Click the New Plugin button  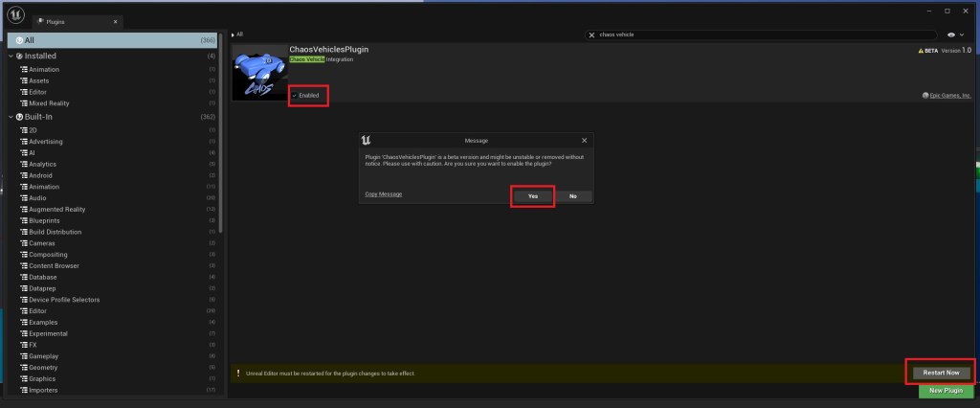click(x=946, y=391)
